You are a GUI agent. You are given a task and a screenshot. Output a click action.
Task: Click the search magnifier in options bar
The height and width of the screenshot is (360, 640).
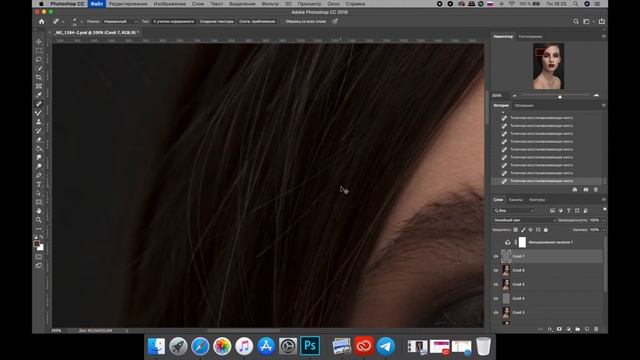click(576, 22)
